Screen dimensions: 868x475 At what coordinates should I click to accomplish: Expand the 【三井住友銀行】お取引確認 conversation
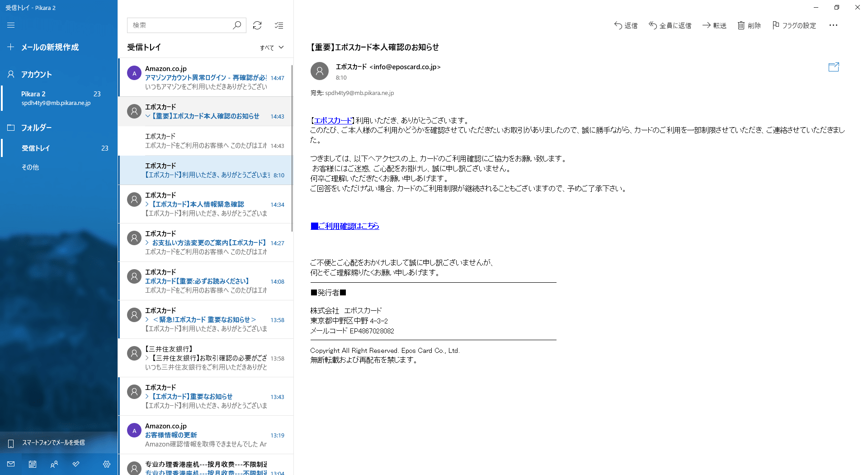tap(147, 358)
